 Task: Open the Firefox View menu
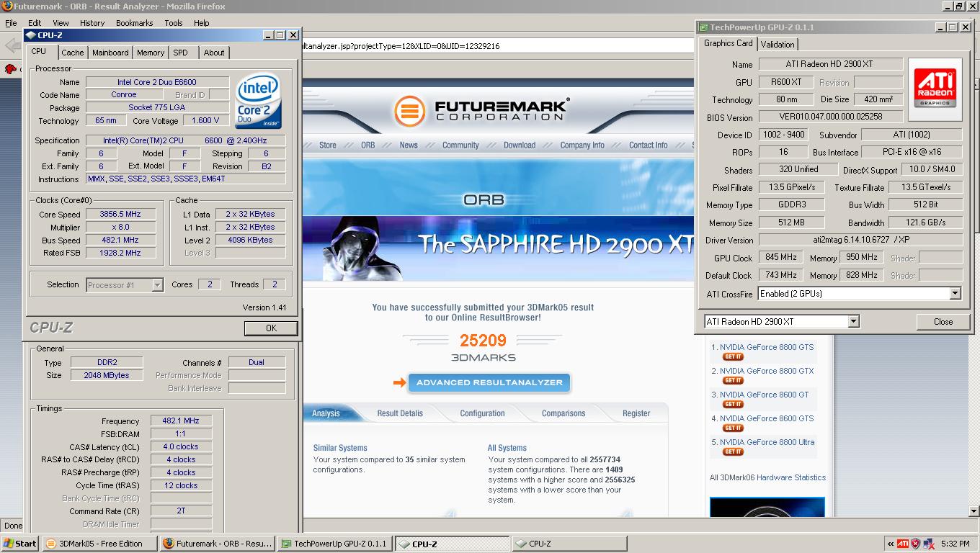[61, 23]
